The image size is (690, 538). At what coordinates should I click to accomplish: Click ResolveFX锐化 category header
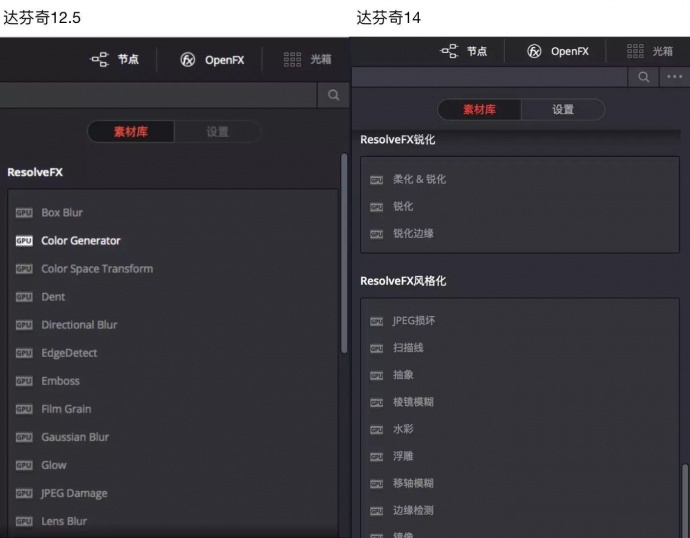coord(398,140)
